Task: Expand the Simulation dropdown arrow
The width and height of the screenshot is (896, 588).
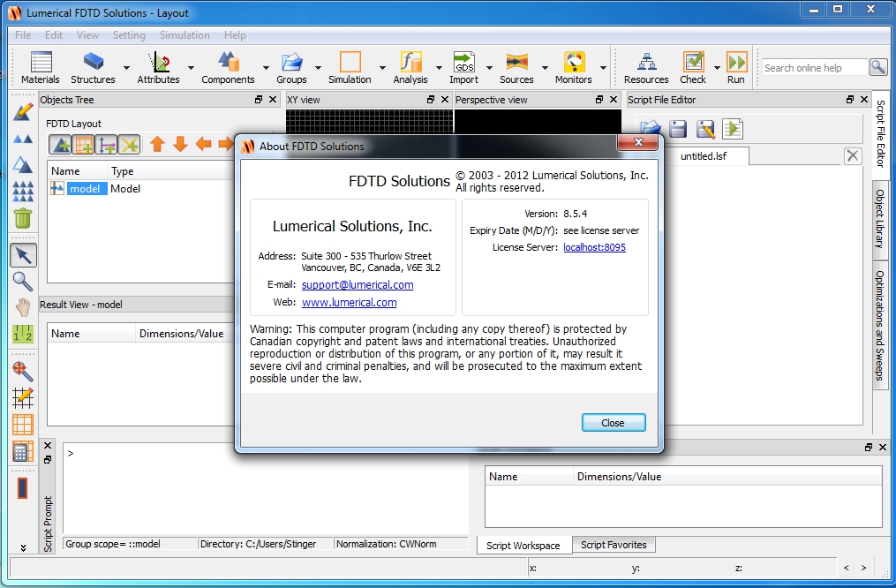Action: [382, 67]
